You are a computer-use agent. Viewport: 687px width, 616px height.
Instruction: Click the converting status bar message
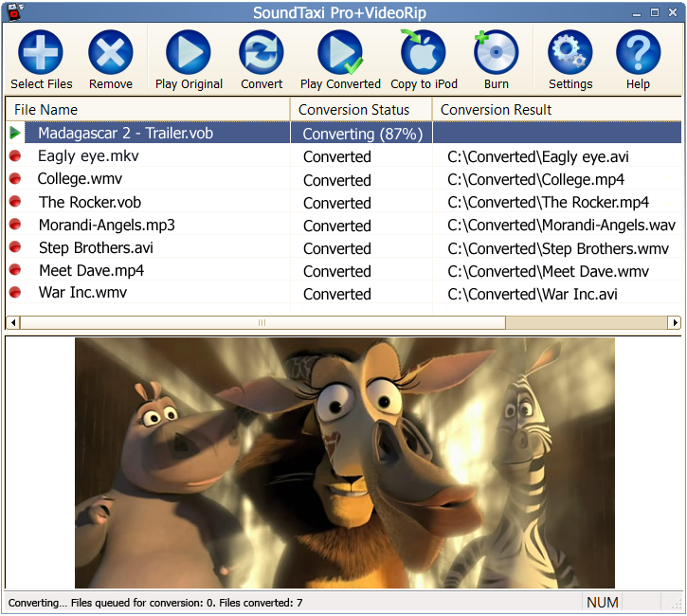155,603
